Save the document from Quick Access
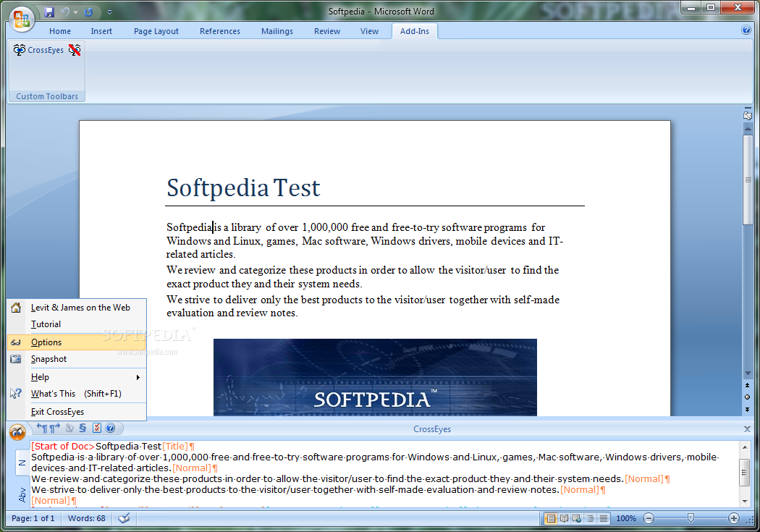The image size is (760, 532). (49, 12)
